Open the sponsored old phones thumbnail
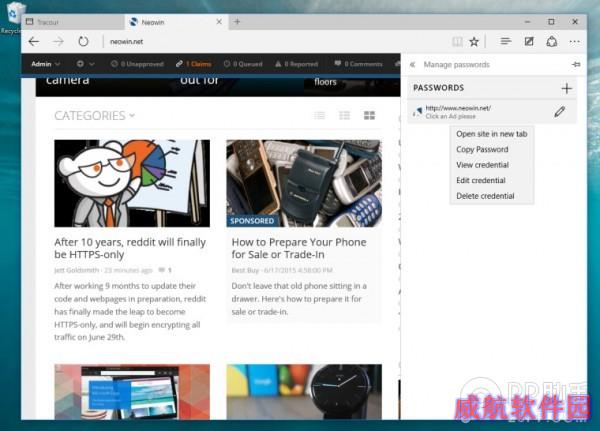 click(304, 183)
